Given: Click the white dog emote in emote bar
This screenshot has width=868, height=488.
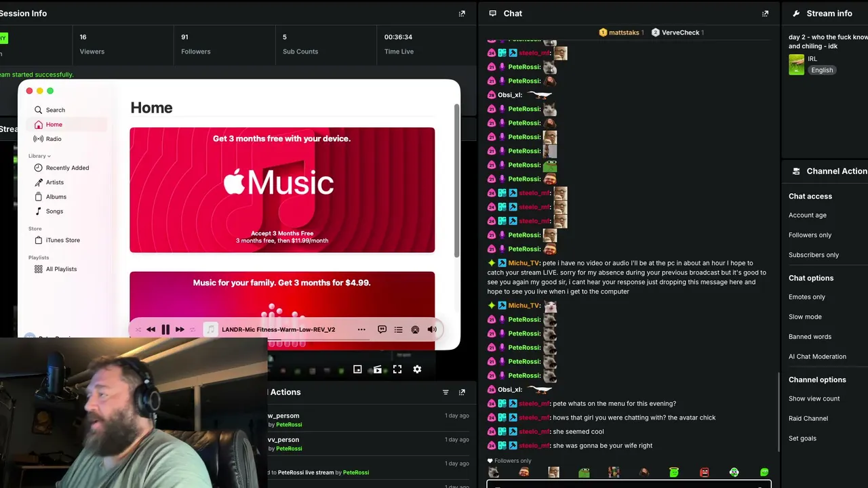Looking at the screenshot, I should [494, 472].
